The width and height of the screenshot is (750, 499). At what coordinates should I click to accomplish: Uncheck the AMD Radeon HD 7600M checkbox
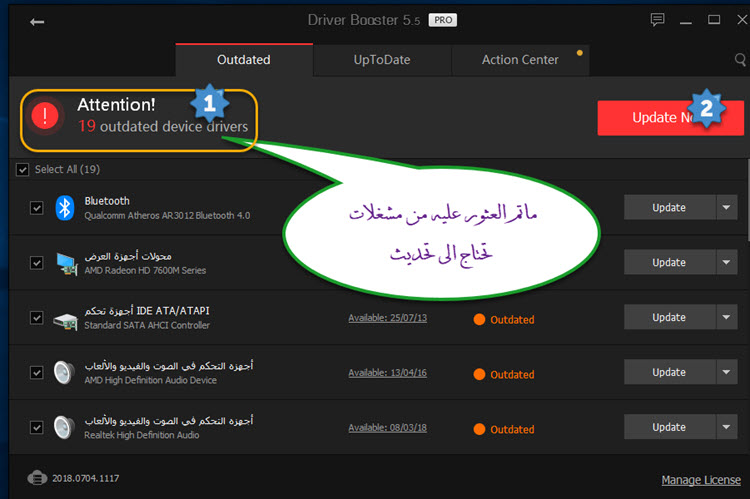click(x=36, y=263)
